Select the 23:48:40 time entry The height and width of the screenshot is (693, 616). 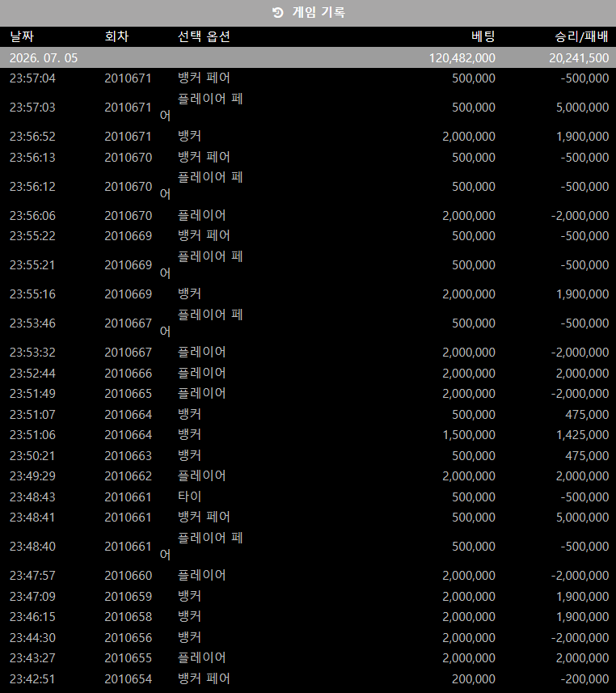32,547
